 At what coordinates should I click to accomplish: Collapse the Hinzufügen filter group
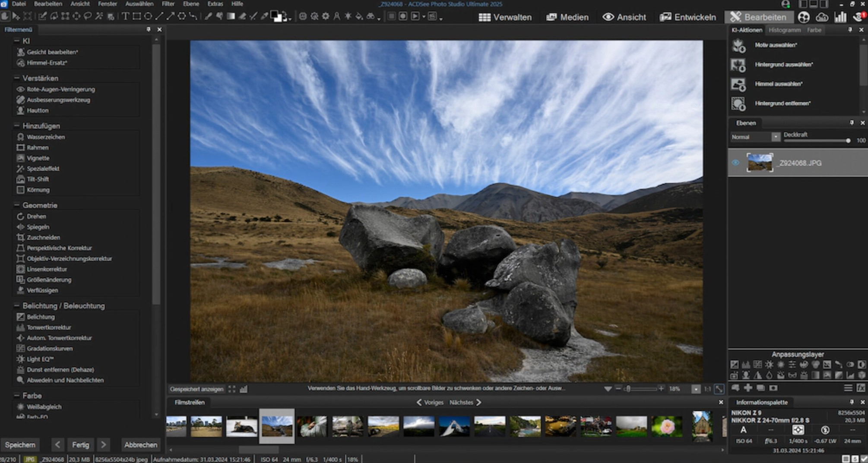pyautogui.click(x=17, y=126)
